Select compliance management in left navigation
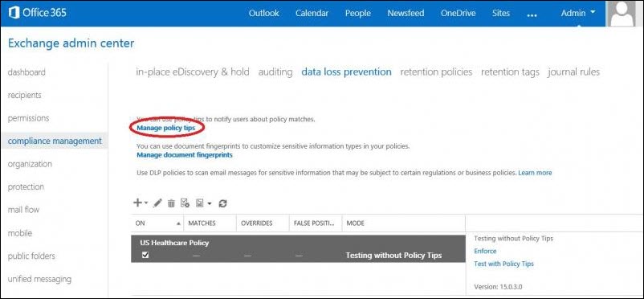 point(55,141)
